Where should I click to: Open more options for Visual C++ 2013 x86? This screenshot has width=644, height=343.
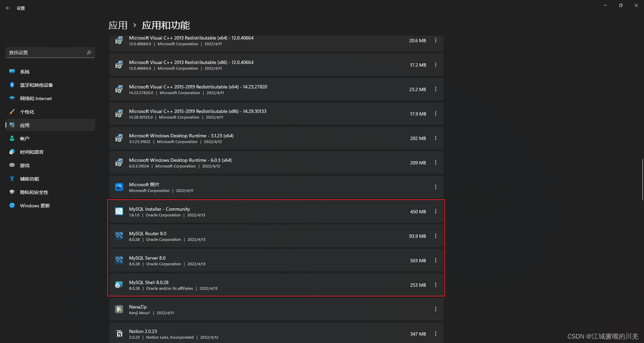[436, 65]
